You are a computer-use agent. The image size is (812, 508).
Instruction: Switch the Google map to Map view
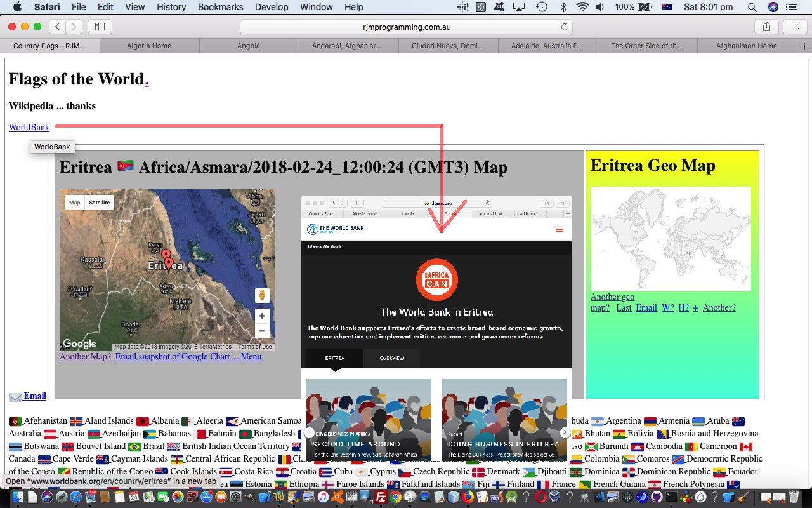75,203
